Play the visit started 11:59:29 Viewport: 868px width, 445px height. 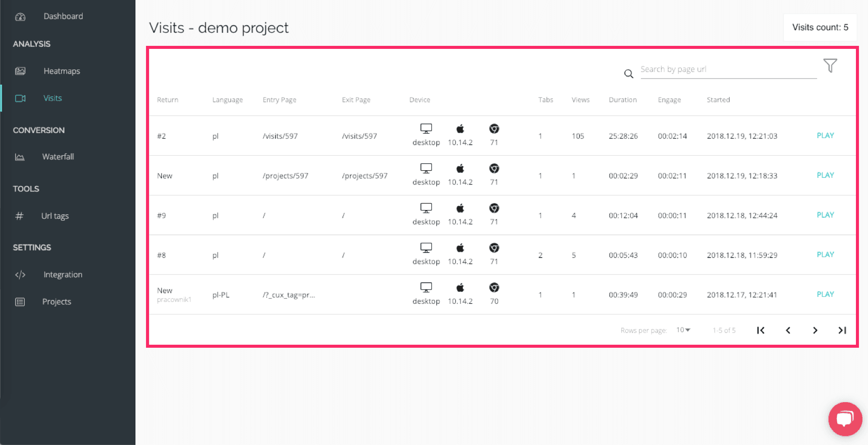[x=825, y=255]
